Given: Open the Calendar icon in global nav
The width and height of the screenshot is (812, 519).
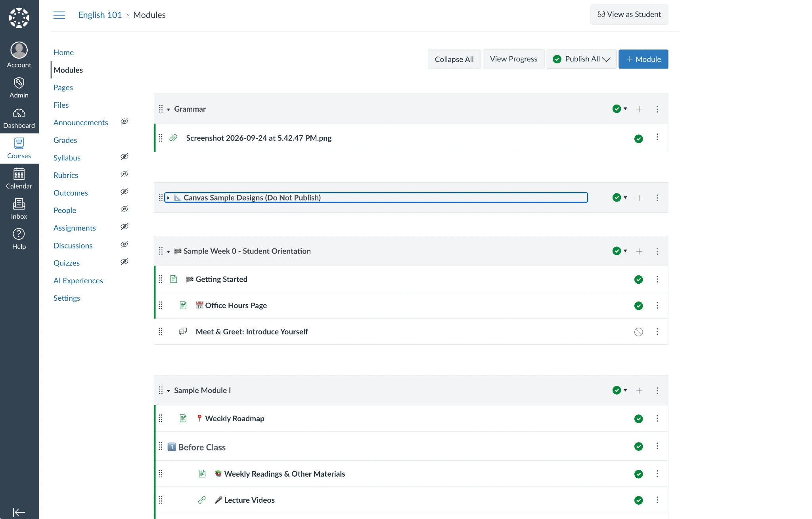Looking at the screenshot, I should 19,178.
